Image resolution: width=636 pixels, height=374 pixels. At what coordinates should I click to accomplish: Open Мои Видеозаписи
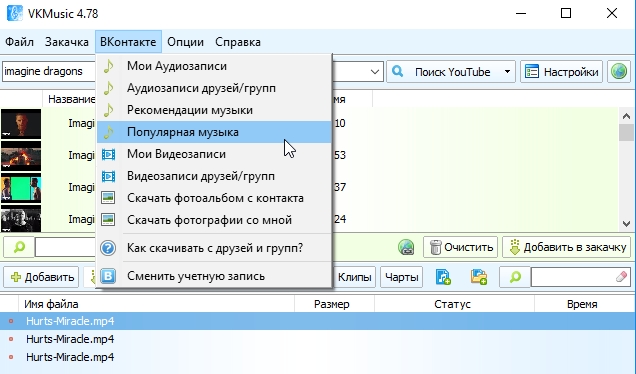pos(214,154)
